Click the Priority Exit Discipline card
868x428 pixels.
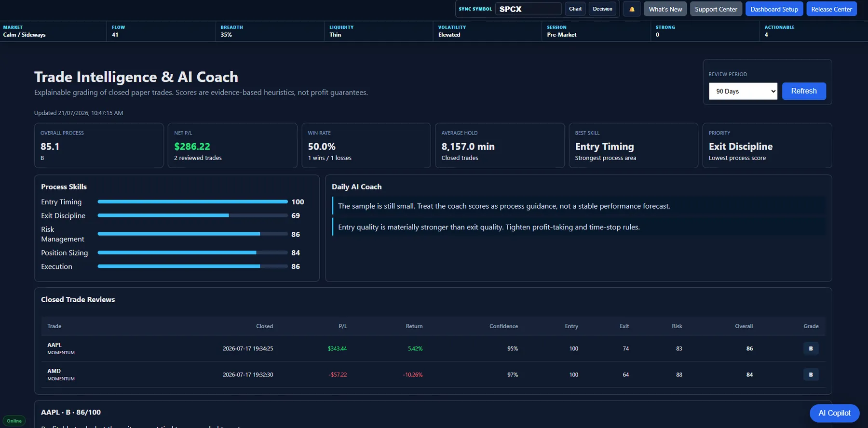click(767, 146)
